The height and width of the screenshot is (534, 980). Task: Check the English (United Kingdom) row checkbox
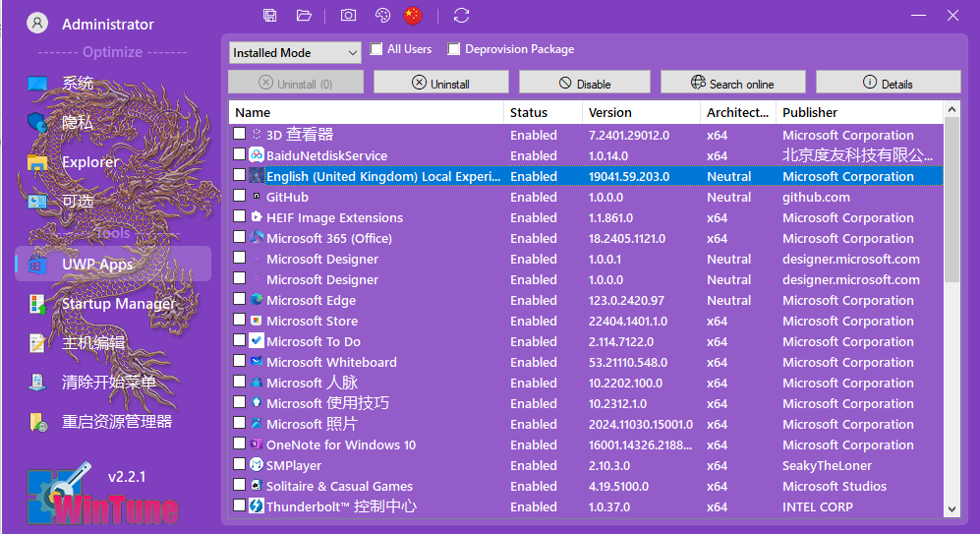pos(240,174)
